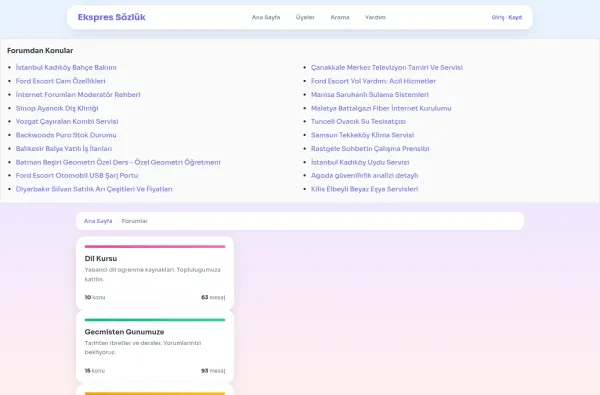Open the Ekspres Sözlük site logo

[111, 17]
